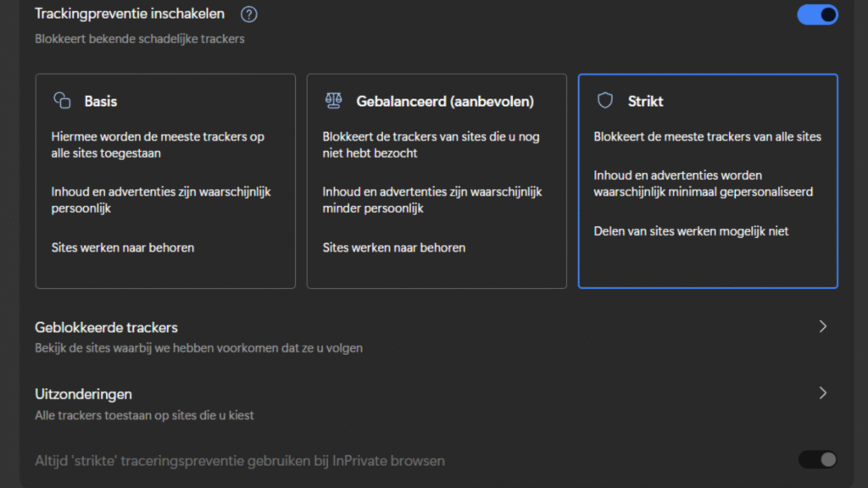868x488 pixels.
Task: Open the Uitzonderingen title
Action: [83, 394]
